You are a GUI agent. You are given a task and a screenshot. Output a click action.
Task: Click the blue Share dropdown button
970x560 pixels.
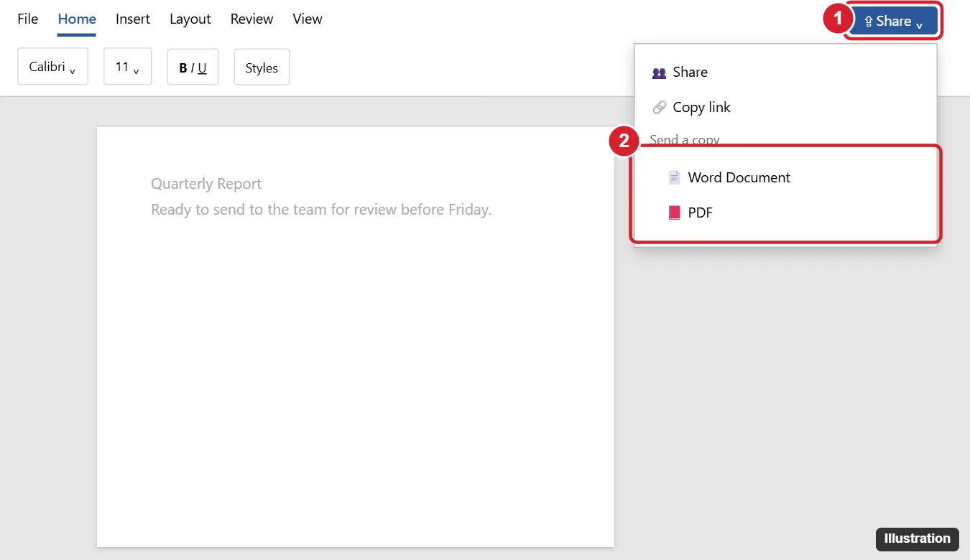coord(893,22)
